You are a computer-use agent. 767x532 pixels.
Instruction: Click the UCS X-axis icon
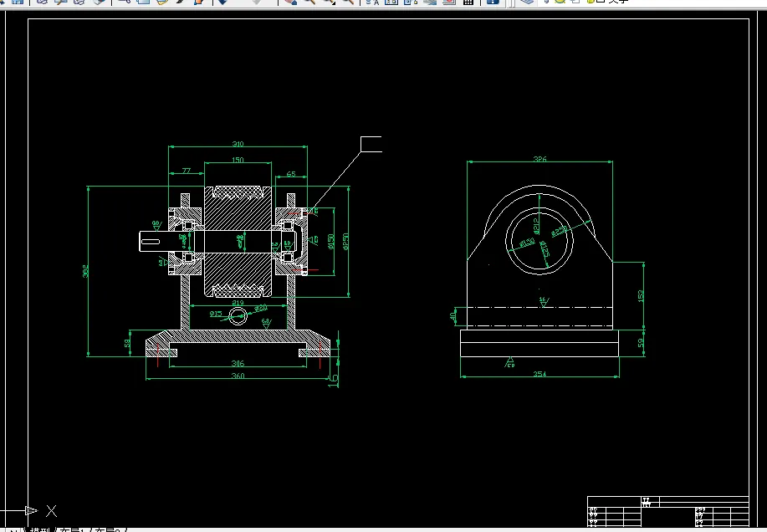tap(30, 511)
